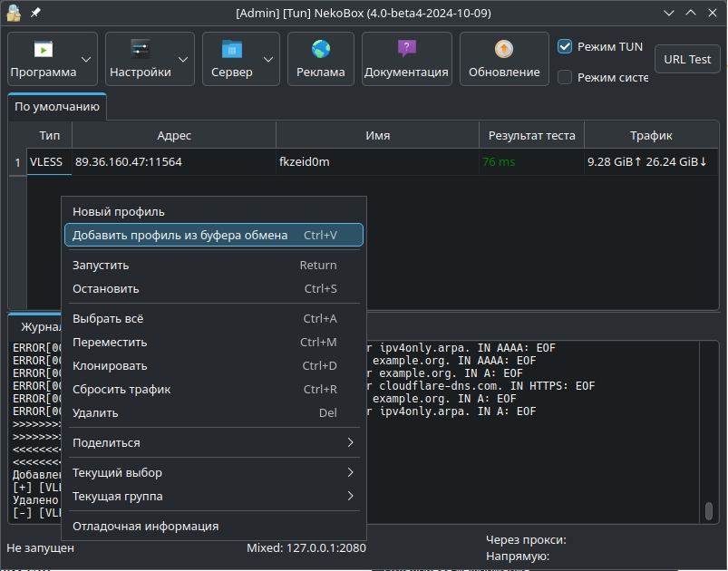
Task: Click the Обновление update icon
Action: coord(504,49)
